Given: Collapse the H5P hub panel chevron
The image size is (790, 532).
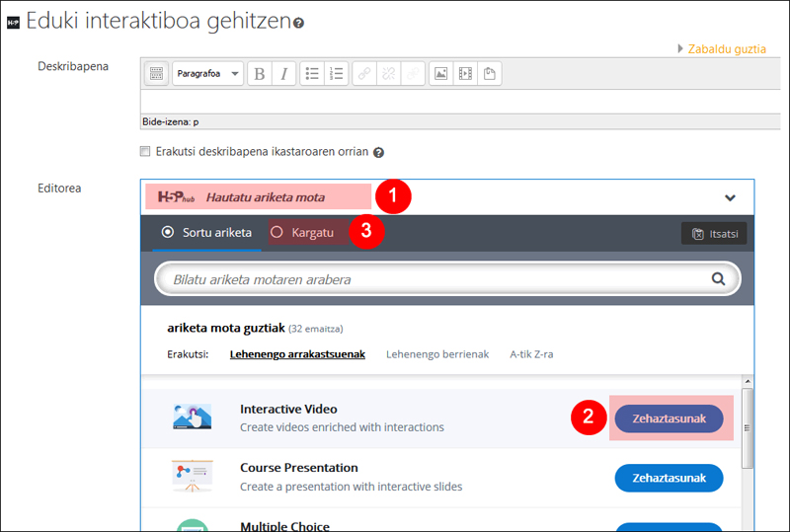Looking at the screenshot, I should (730, 197).
